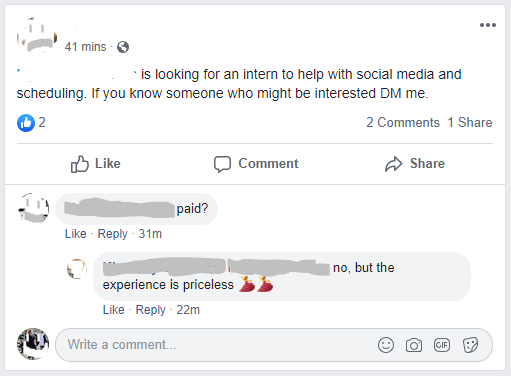Open the GIF picker

(442, 345)
